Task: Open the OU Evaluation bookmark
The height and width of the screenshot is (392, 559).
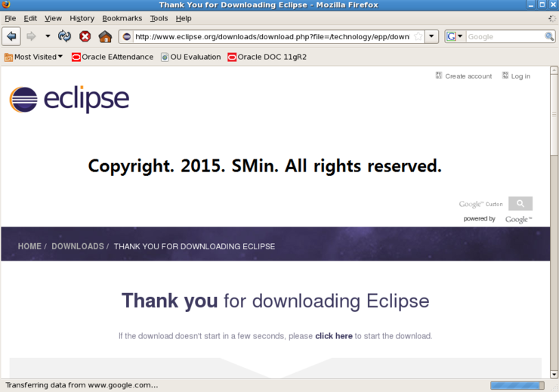Action: click(190, 57)
